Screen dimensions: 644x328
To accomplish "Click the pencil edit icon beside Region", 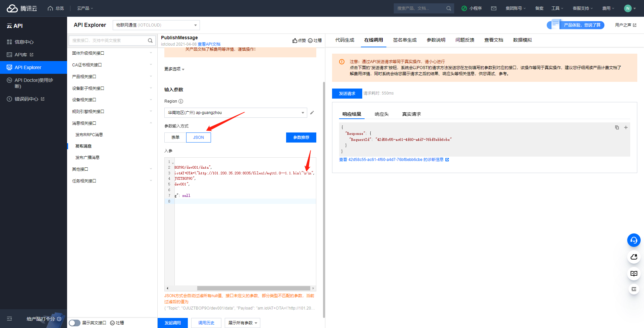I will [x=312, y=113].
